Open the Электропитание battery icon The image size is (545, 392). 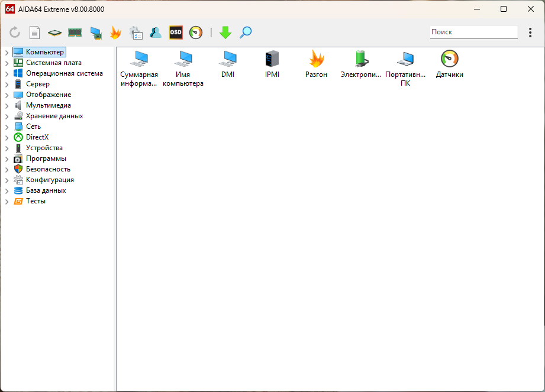tap(361, 64)
